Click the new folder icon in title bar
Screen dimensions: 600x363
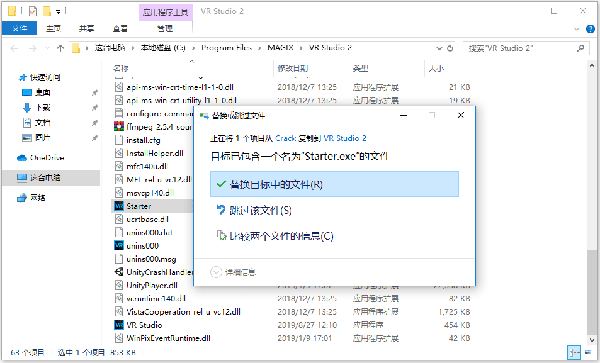47,12
